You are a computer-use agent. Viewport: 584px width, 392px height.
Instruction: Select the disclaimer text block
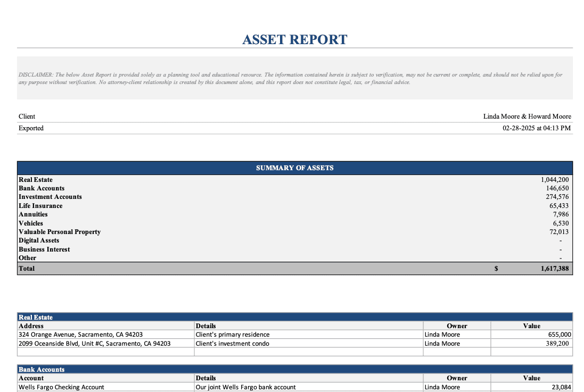click(x=290, y=79)
